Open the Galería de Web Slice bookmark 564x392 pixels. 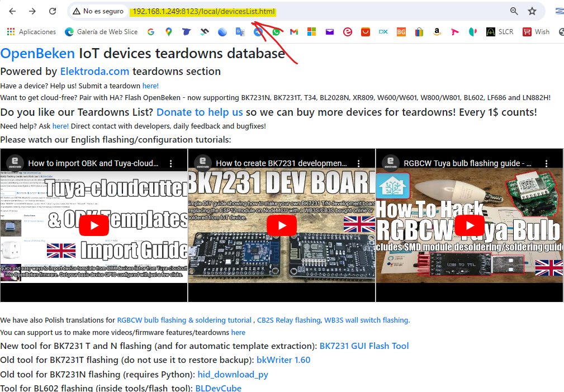point(101,32)
